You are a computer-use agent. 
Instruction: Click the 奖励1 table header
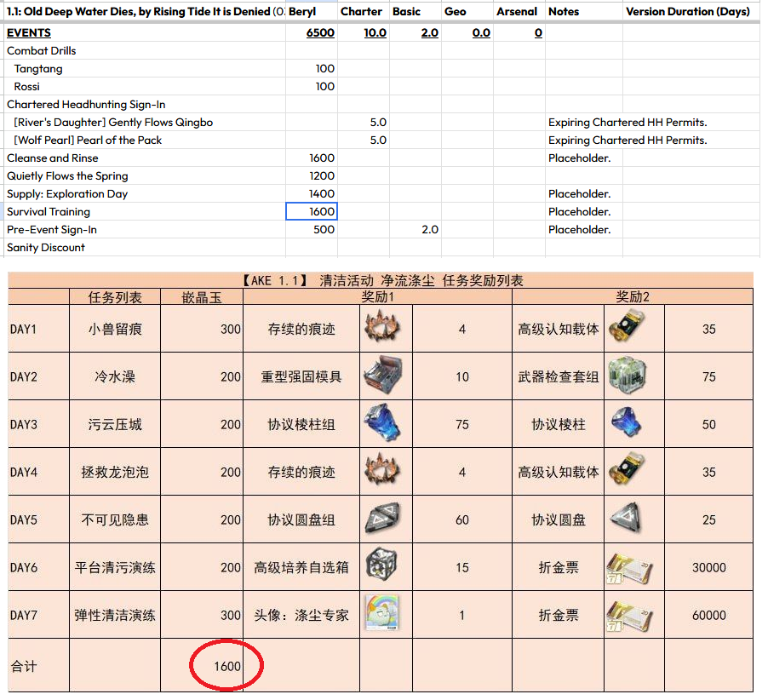point(378,297)
